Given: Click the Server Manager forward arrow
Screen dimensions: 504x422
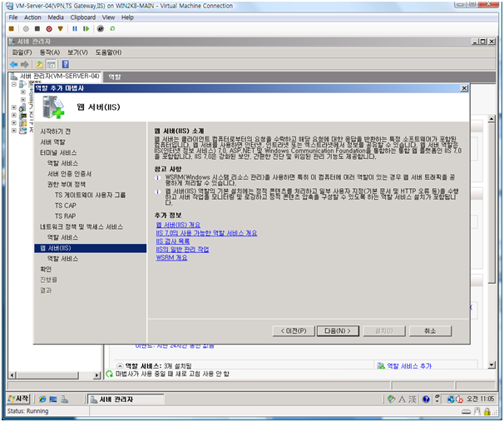Looking at the screenshot, I should [x=24, y=64].
